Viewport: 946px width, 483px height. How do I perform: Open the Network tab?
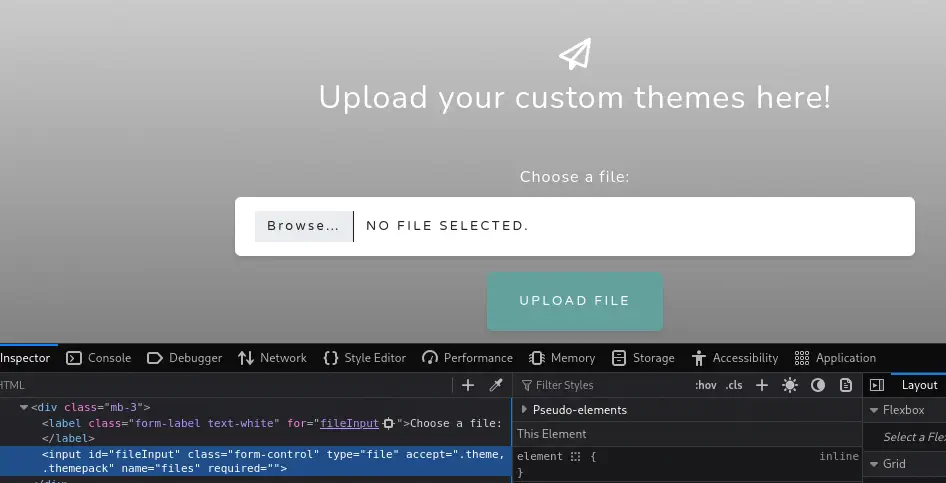click(x=272, y=358)
